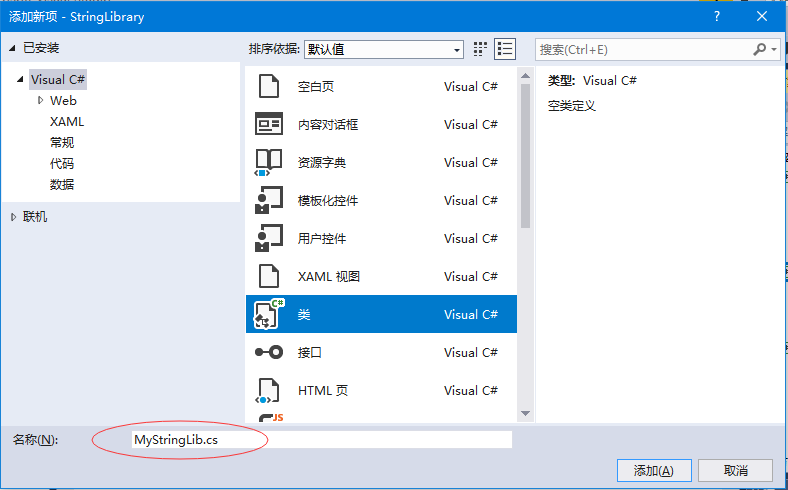The image size is (788, 490).
Task: Click the 用户控件 template icon
Action: click(268, 239)
